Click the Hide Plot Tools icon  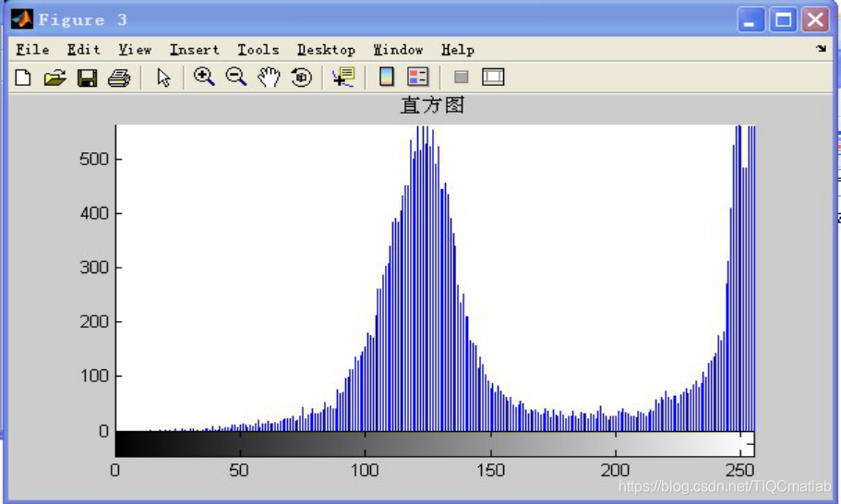(x=462, y=78)
